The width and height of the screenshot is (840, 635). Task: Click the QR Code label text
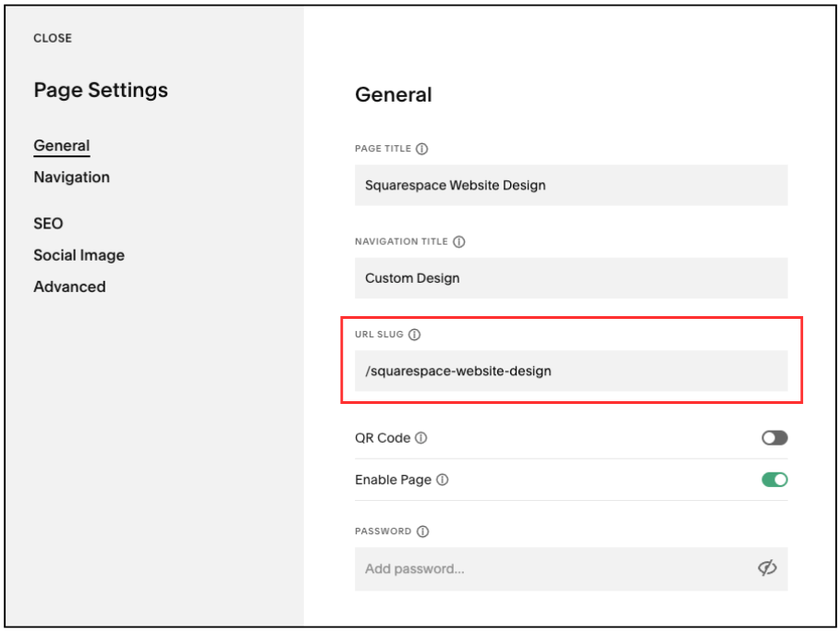tap(383, 438)
